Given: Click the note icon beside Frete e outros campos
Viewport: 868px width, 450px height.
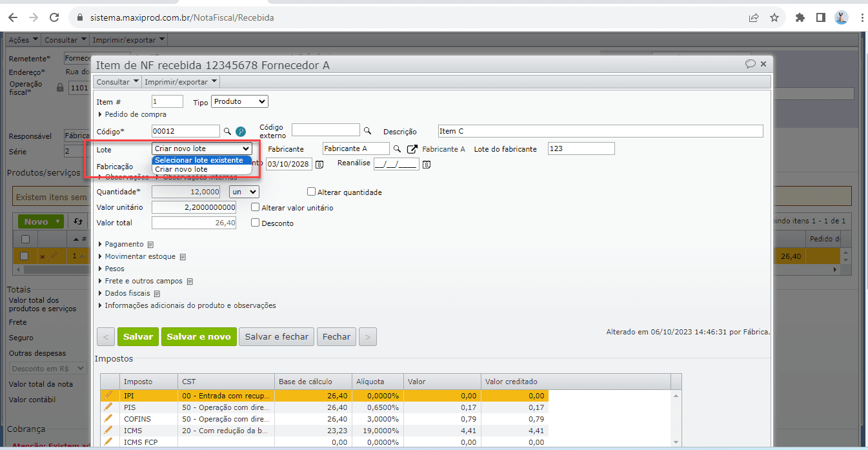Looking at the screenshot, I should coord(189,281).
